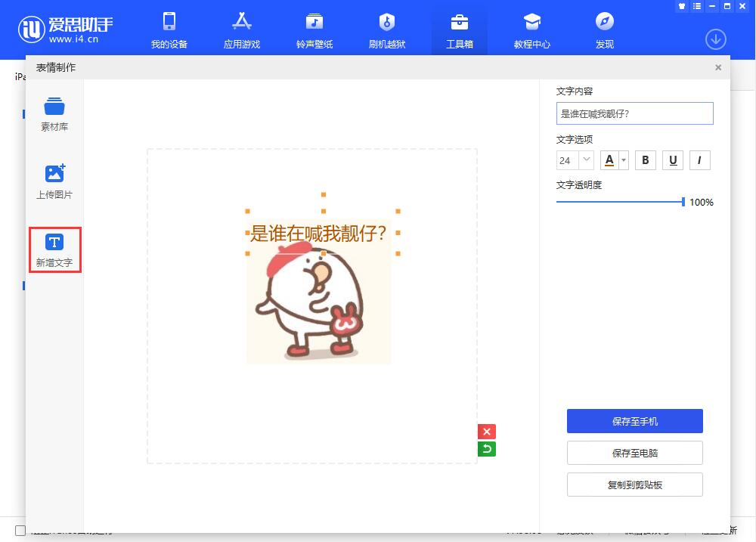This screenshot has height=542, width=756.
Task: Select the 上传图片 upload image option
Action: [54, 180]
